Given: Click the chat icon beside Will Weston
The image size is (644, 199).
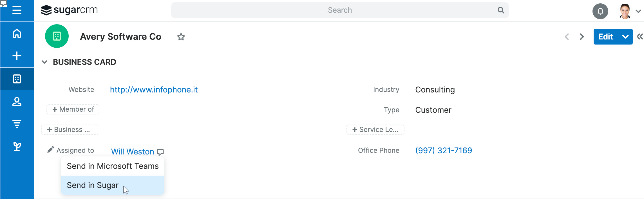Looking at the screenshot, I should pyautogui.click(x=160, y=152).
